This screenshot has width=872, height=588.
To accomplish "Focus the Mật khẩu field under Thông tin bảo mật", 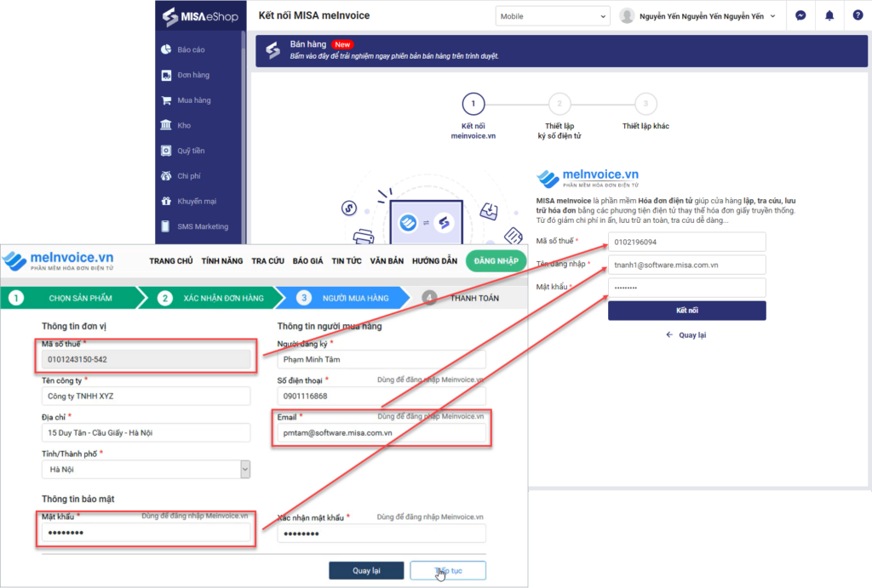I will tap(146, 533).
